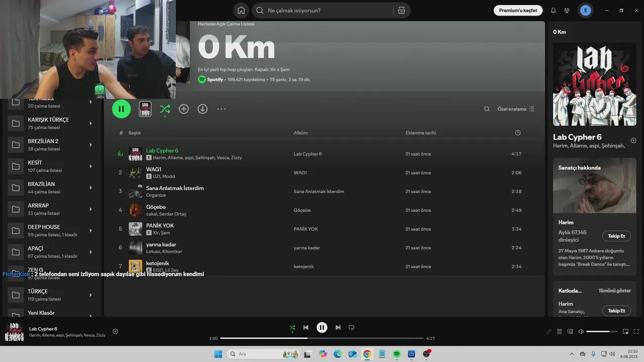The height and width of the screenshot is (362, 644).
Task: Open the WAG1 album link
Action: point(300,172)
